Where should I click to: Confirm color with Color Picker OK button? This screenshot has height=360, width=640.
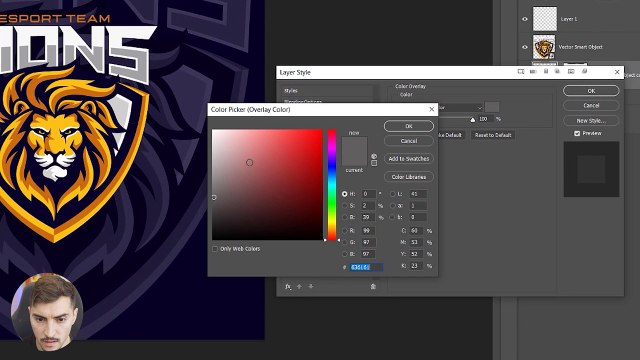(409, 126)
